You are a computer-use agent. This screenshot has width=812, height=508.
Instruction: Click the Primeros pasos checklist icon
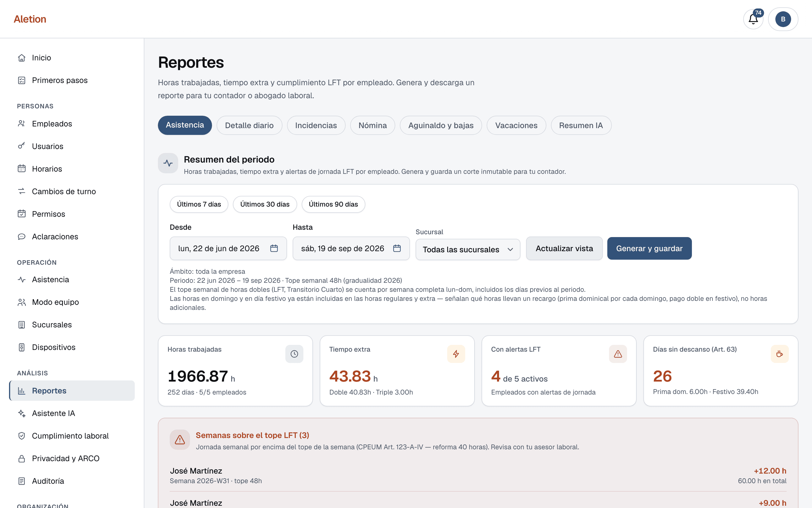click(22, 80)
